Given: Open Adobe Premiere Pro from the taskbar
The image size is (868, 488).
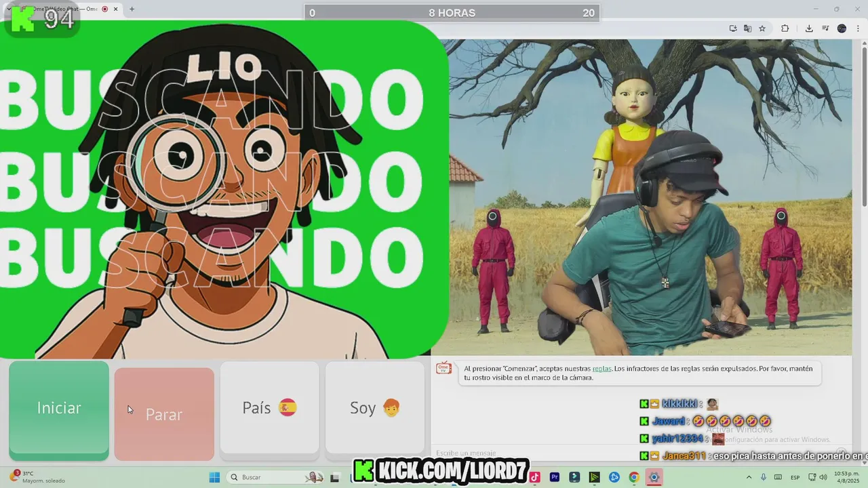Looking at the screenshot, I should [x=555, y=477].
